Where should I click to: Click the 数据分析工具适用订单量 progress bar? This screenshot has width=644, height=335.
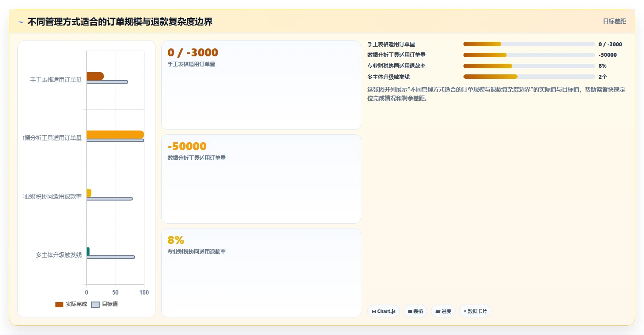[x=529, y=55]
